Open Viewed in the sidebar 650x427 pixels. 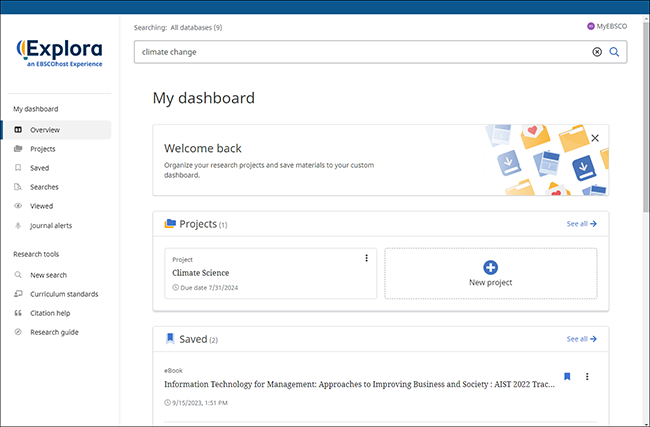tap(41, 206)
